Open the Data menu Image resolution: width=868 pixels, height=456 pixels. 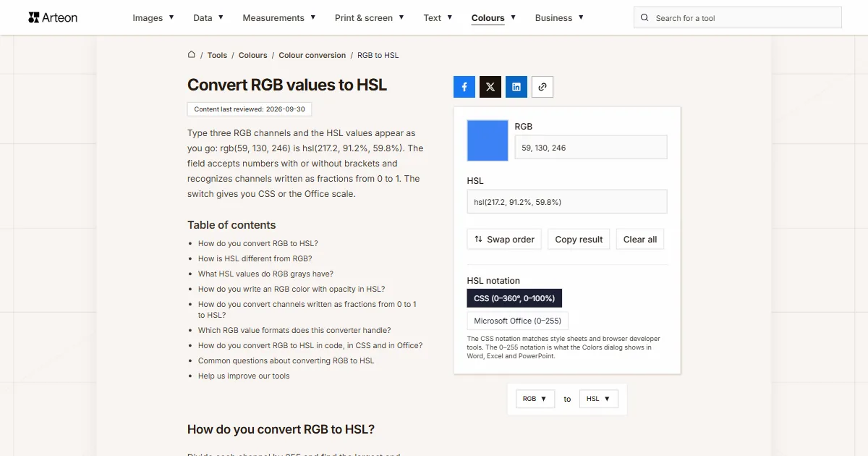pos(208,18)
